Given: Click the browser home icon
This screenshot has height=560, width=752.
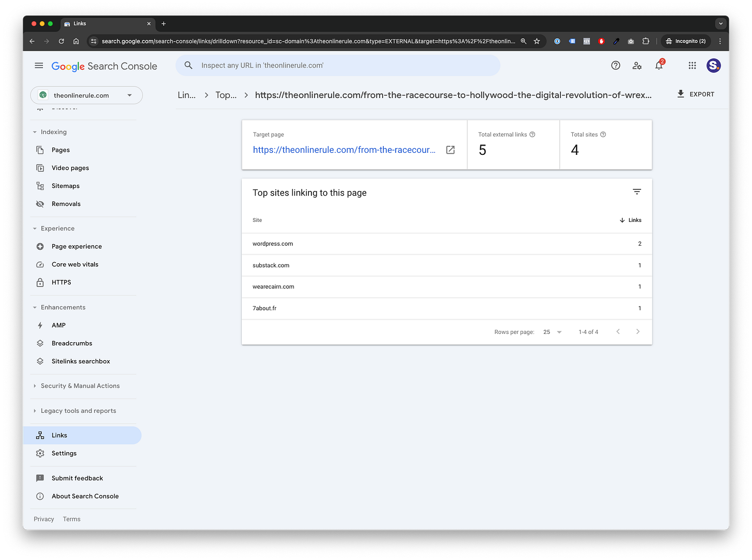Looking at the screenshot, I should (x=76, y=41).
